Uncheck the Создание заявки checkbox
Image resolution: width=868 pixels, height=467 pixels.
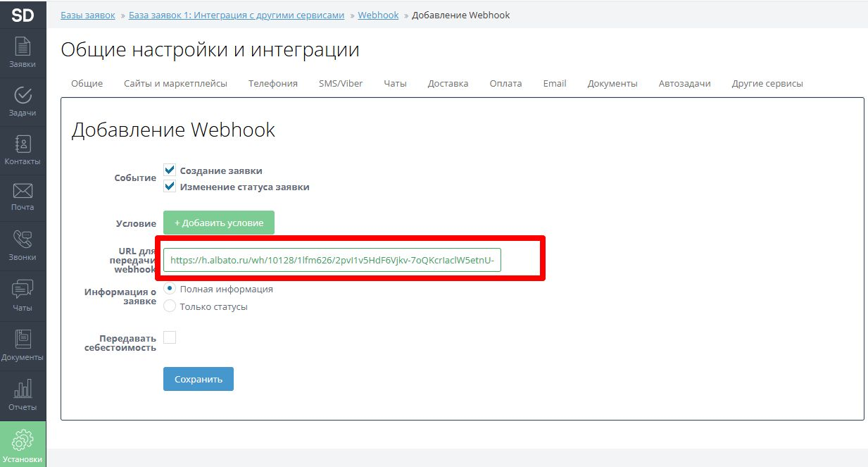(x=170, y=170)
